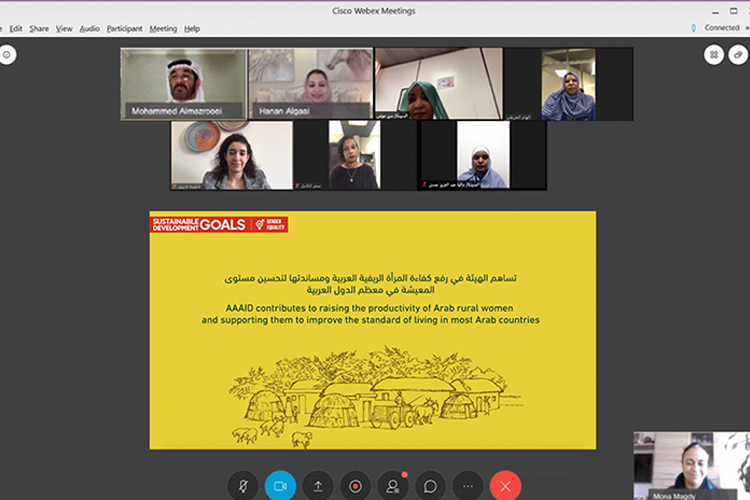
Task: End meeting with the red X button
Action: point(506,486)
